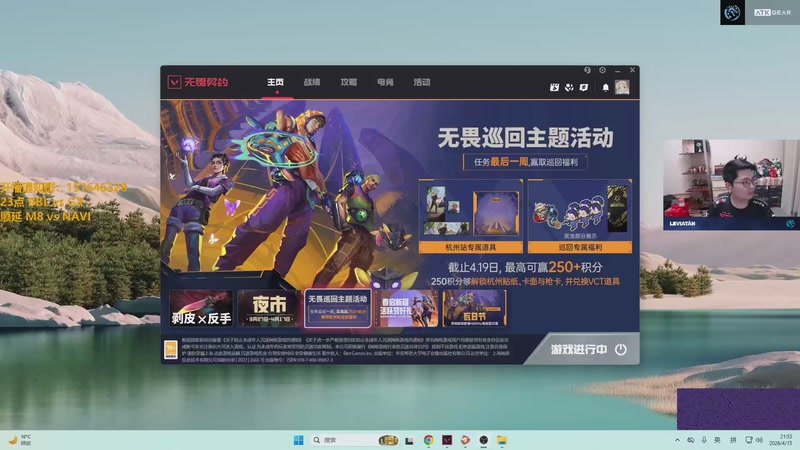Click the user avatar in launcher header
The image size is (800, 450).
tap(622, 87)
